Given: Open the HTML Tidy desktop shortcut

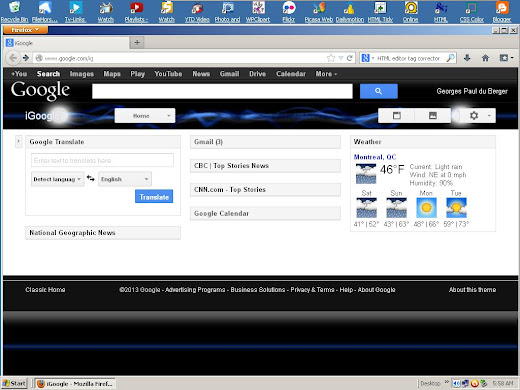Looking at the screenshot, I should (380, 11).
